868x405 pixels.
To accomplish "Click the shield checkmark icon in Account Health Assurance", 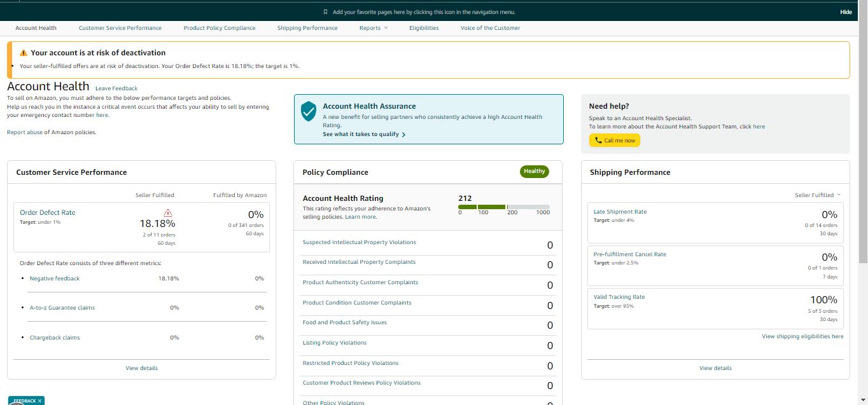I will (x=309, y=111).
